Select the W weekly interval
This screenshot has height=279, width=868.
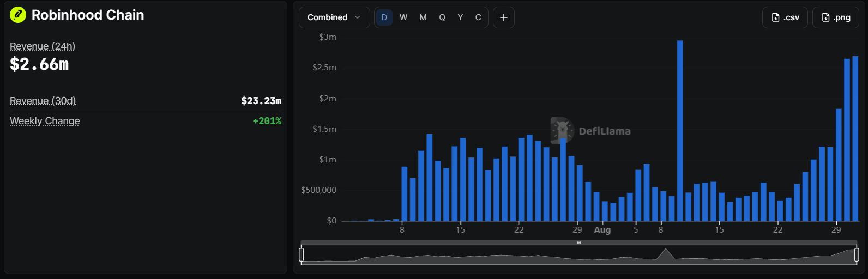click(403, 17)
